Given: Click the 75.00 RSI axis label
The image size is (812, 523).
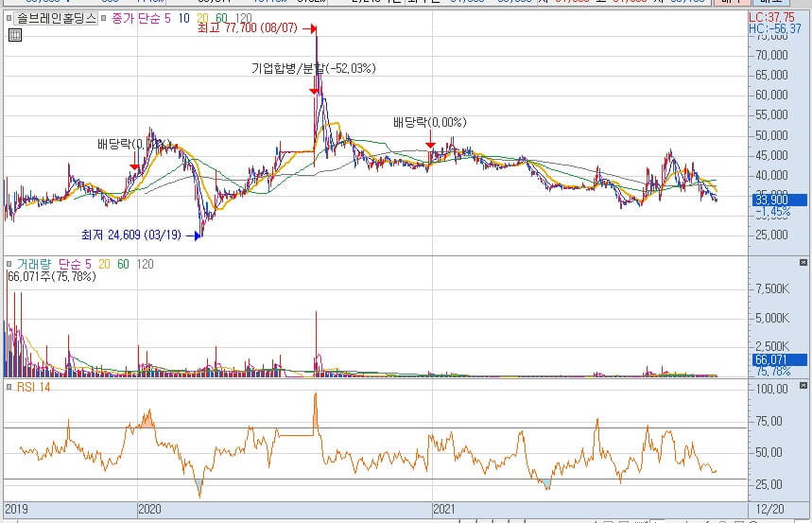Looking at the screenshot, I should coord(769,421).
